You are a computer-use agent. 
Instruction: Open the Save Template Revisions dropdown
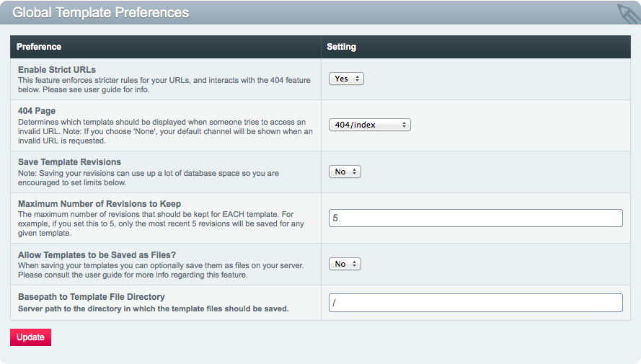point(345,172)
